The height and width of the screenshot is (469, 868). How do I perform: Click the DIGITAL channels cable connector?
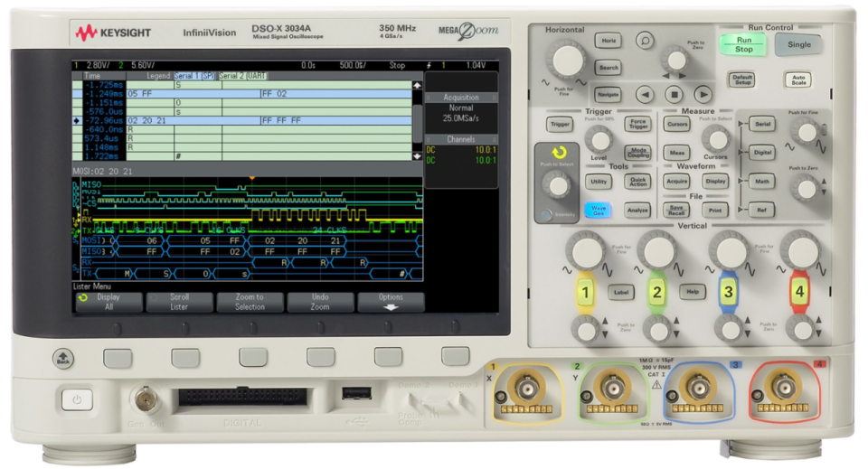pyautogui.click(x=242, y=399)
